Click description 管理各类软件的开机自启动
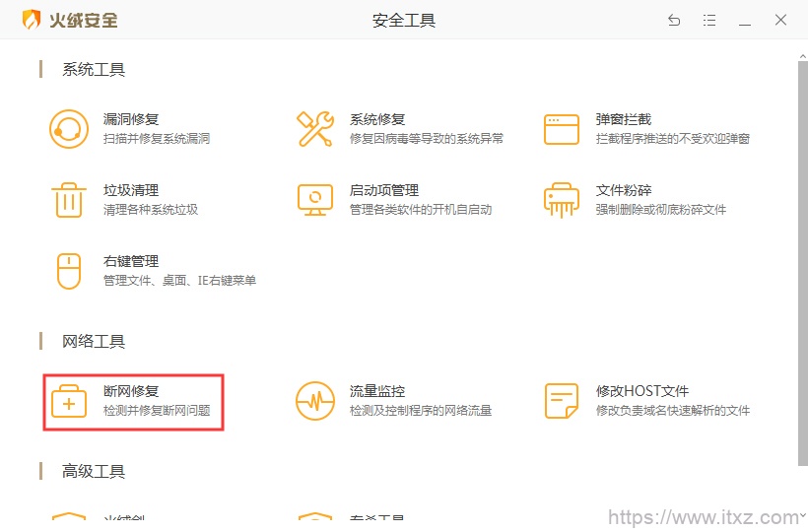This screenshot has width=808, height=532. click(421, 210)
